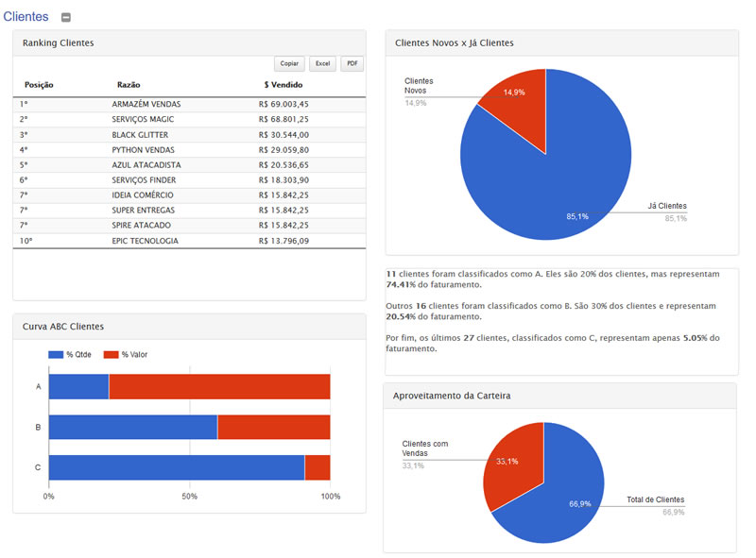Click the Copiar button
The image size is (756, 558).
[289, 64]
